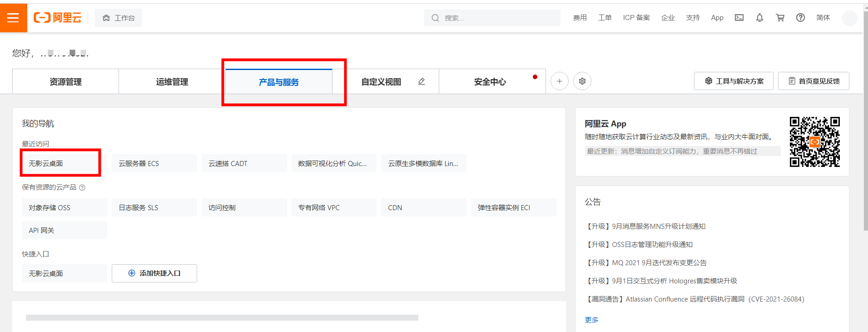The image size is (868, 332).
Task: Open OSS日志管理功能升级通知 announcement
Action: (x=639, y=244)
